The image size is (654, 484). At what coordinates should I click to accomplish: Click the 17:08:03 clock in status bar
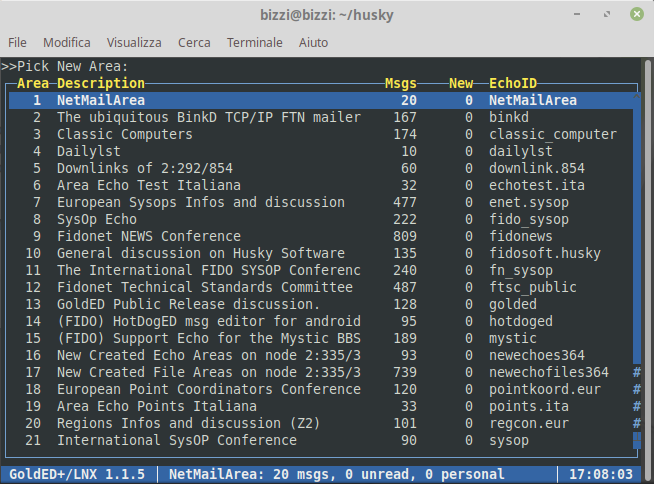pyautogui.click(x=601, y=474)
